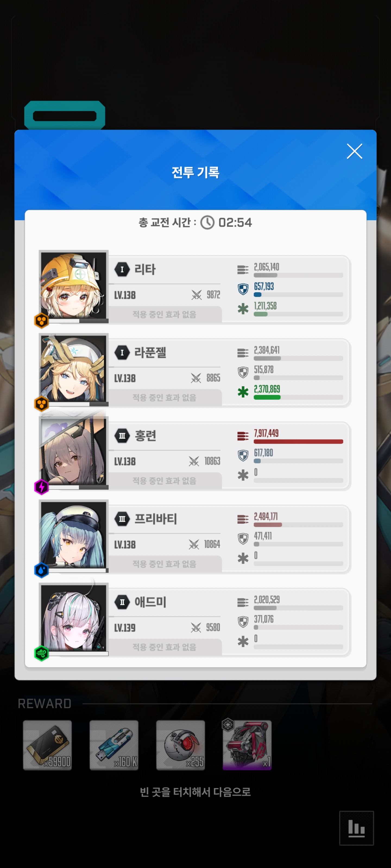Tap 홍련's character portrait
Screen dimensions: 391x868
tap(74, 452)
